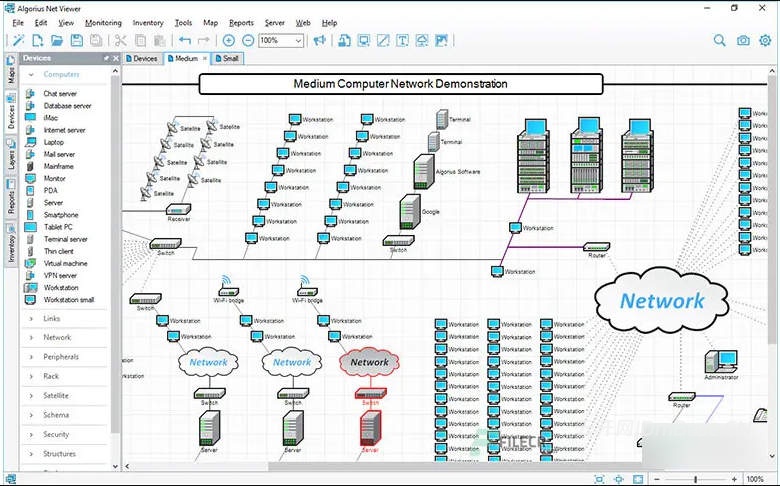
Task: Open search with the magnifier icon
Action: 719,40
